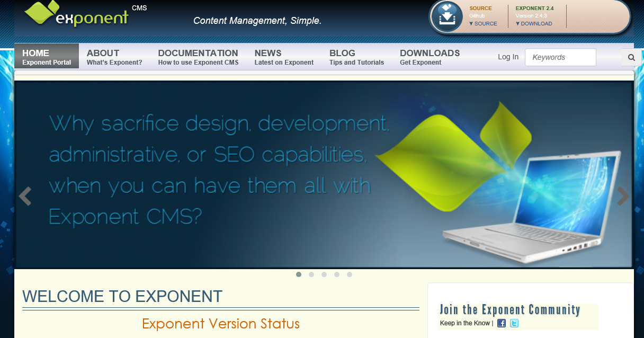Open the DOWNLOADS menu item
The image size is (644, 338).
430,57
